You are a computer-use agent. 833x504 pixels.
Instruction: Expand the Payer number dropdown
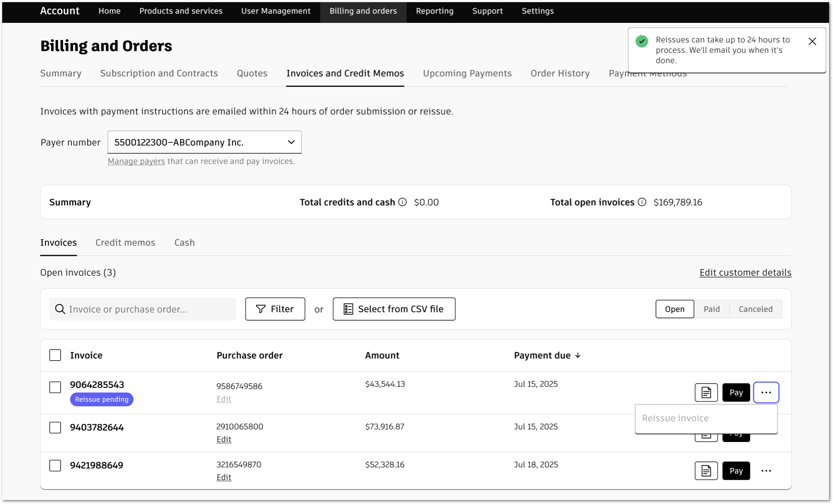[204, 142]
